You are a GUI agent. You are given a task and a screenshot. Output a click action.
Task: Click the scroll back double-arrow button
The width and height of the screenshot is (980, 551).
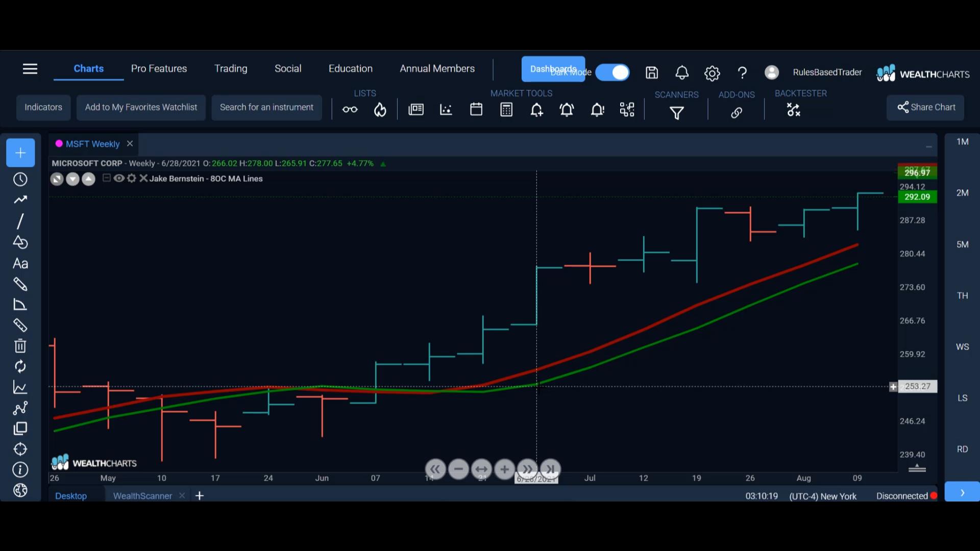click(435, 469)
